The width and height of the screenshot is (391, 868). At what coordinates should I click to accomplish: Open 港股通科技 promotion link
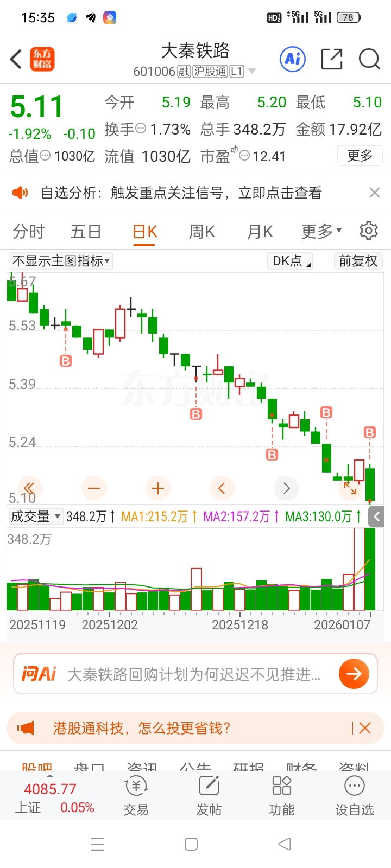(142, 728)
